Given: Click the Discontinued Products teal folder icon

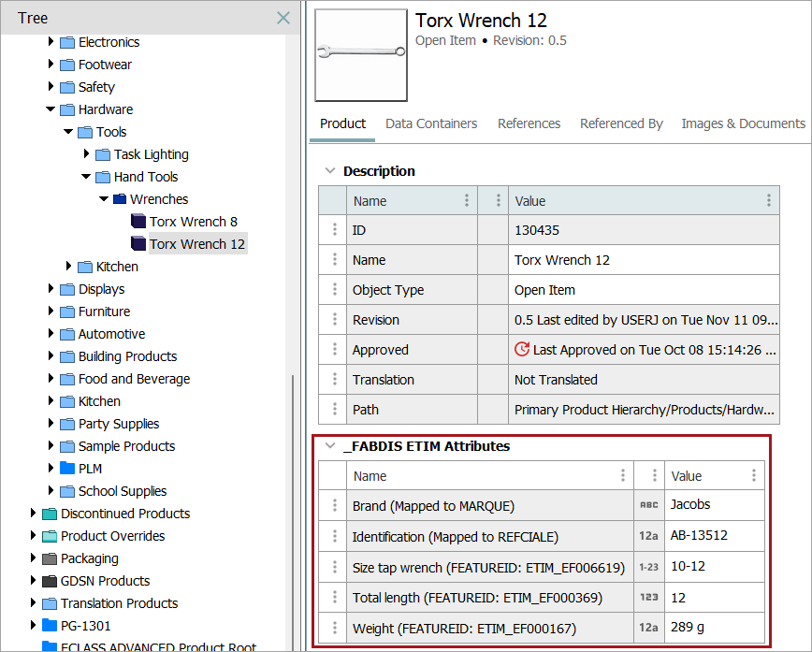Looking at the screenshot, I should 50,514.
